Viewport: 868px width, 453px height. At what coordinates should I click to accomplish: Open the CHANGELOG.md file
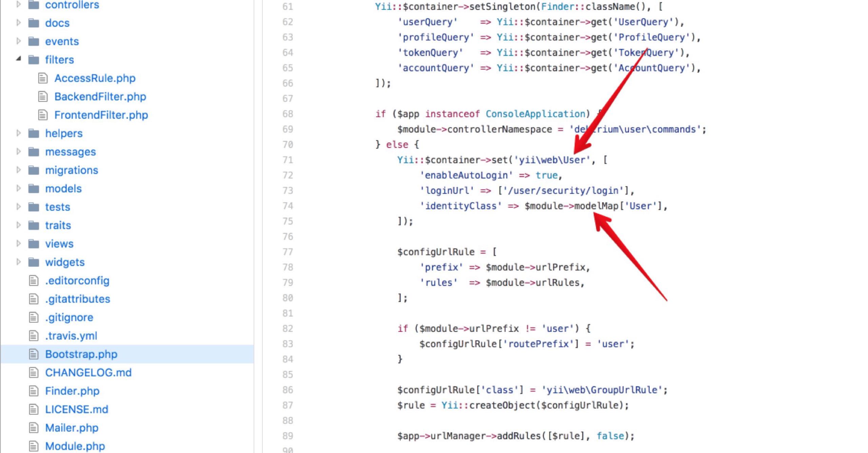click(88, 373)
